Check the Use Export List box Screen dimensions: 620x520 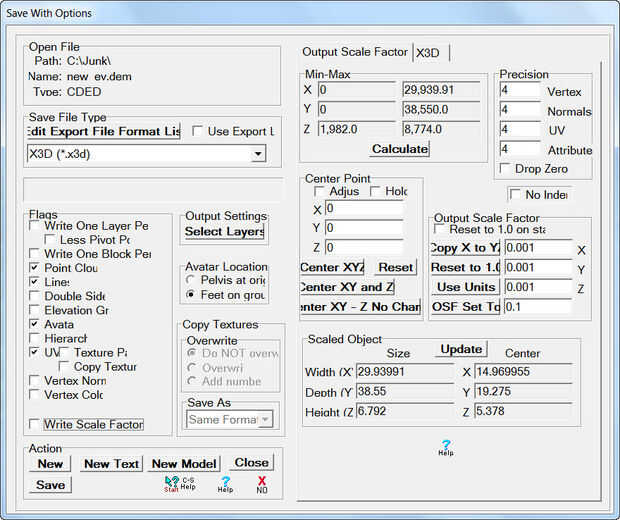197,131
